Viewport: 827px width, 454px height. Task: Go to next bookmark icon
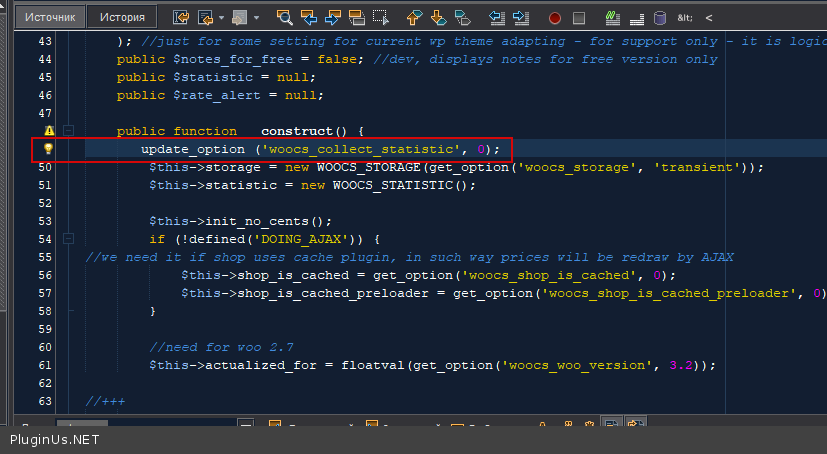pyautogui.click(x=438, y=17)
